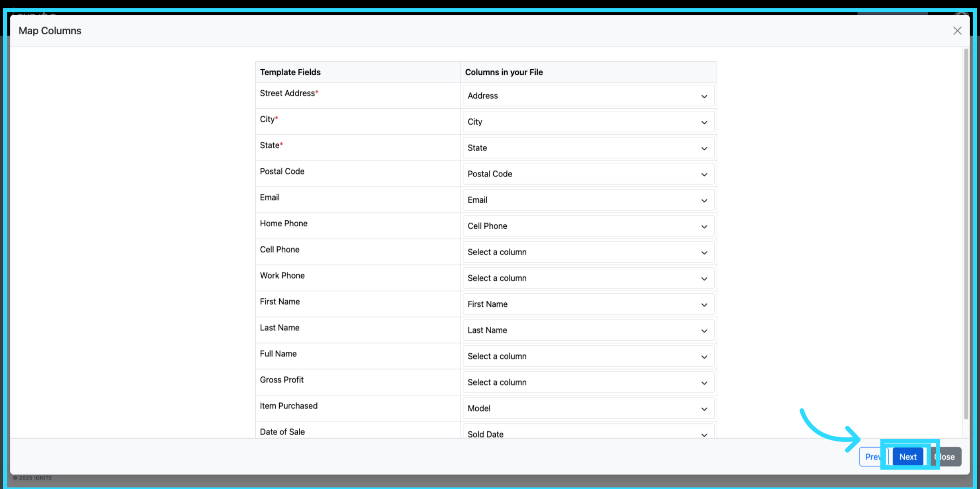Screen dimensions: 980x489
Task: Open the Item Purchased dropdown showing Model
Action: click(x=588, y=409)
